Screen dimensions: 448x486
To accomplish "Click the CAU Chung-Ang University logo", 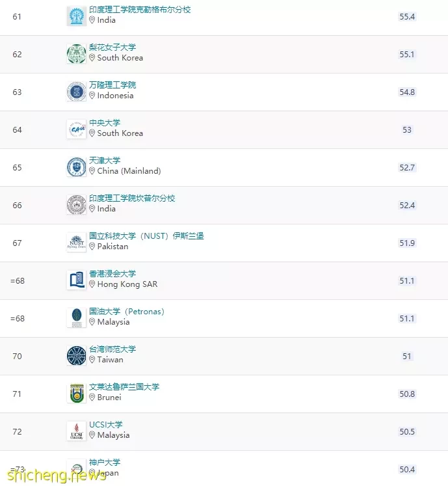I will 77,129.
